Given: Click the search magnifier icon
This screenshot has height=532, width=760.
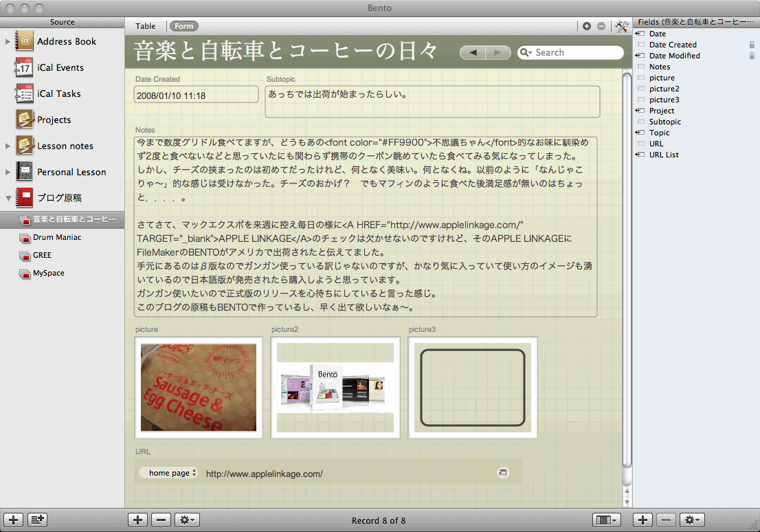Looking at the screenshot, I should [524, 52].
